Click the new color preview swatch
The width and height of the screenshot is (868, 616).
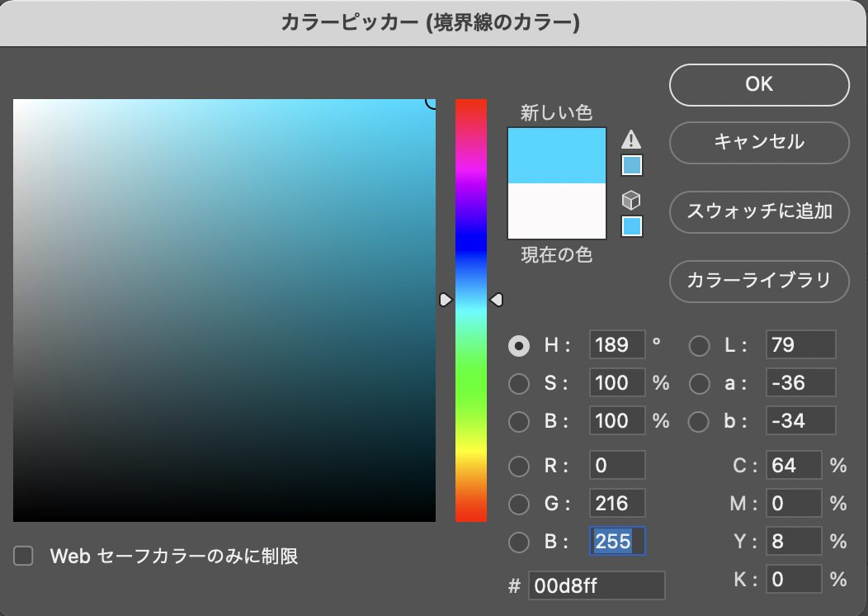(557, 155)
